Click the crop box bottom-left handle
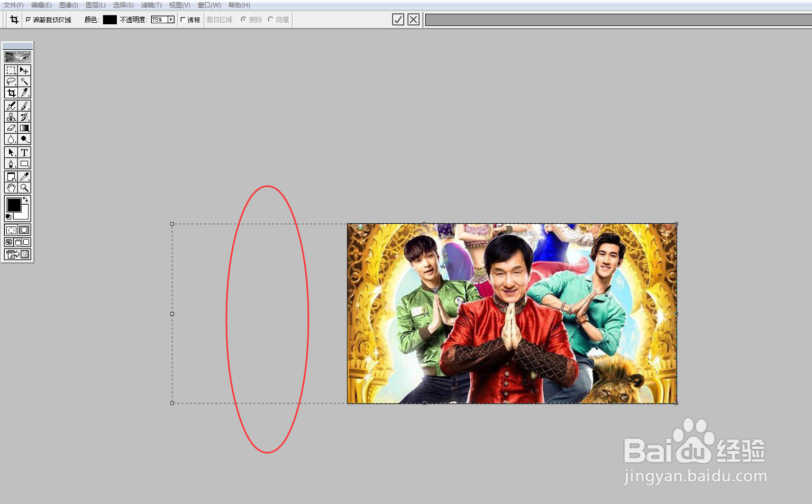This screenshot has width=812, height=504. point(172,403)
